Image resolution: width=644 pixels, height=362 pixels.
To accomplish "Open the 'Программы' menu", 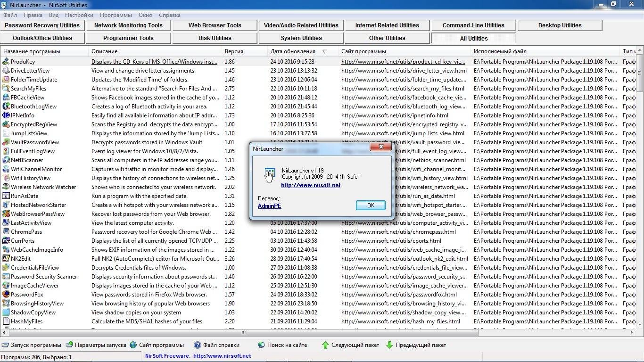I will tap(116, 15).
